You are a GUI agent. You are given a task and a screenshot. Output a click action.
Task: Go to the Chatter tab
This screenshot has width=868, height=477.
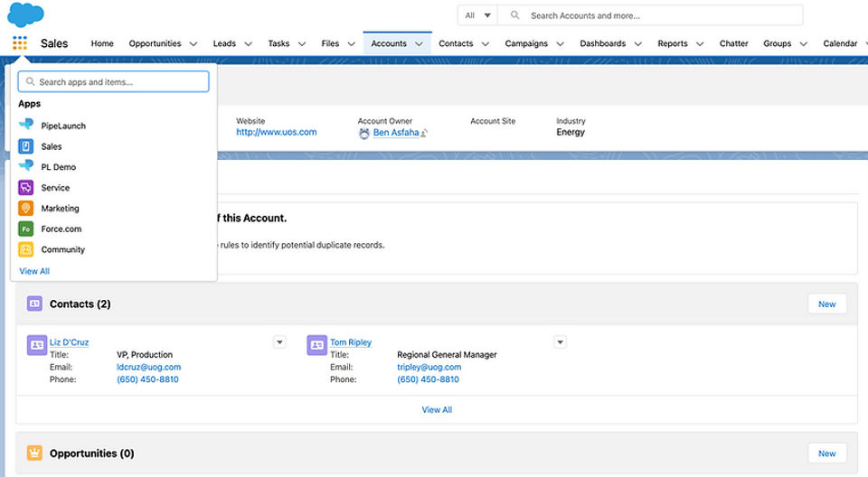tap(733, 43)
